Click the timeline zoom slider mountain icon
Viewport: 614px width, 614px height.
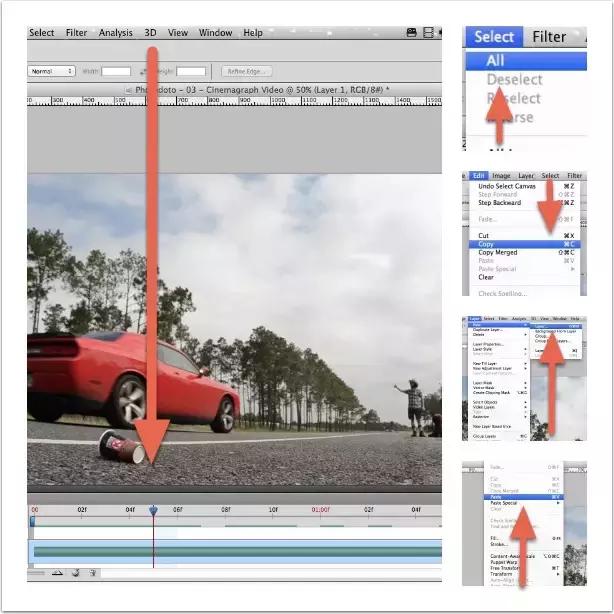pyautogui.click(x=57, y=573)
